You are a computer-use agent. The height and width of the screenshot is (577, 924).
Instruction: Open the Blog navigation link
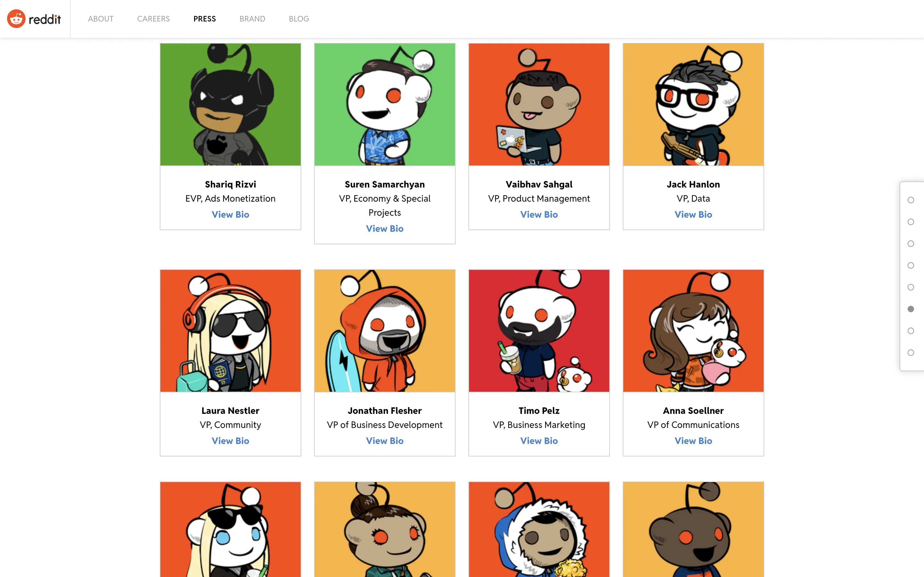299,19
